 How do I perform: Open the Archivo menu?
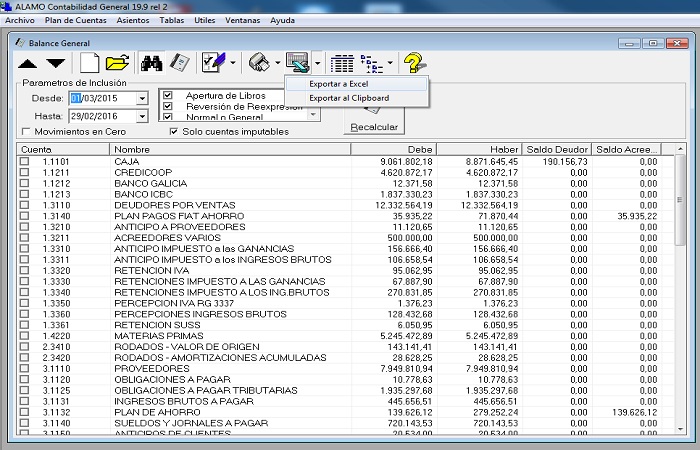point(20,20)
